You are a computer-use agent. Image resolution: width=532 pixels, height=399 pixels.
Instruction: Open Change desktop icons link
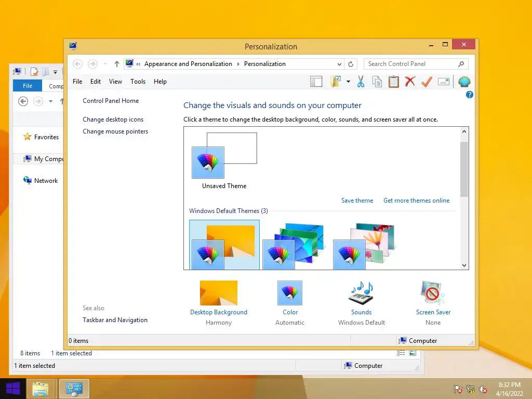[113, 119]
